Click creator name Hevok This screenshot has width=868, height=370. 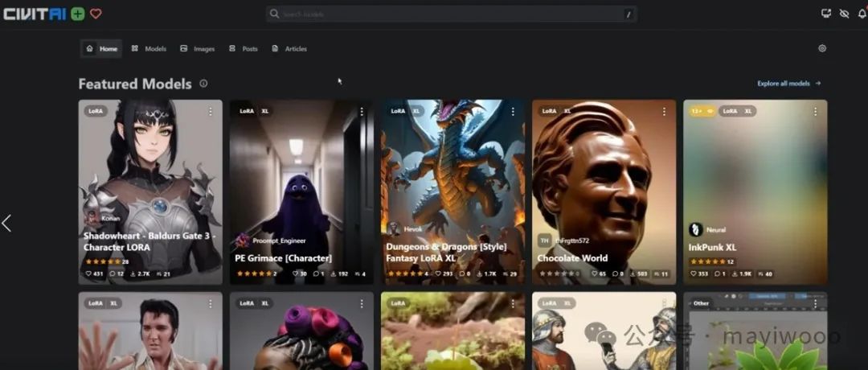pyautogui.click(x=412, y=228)
